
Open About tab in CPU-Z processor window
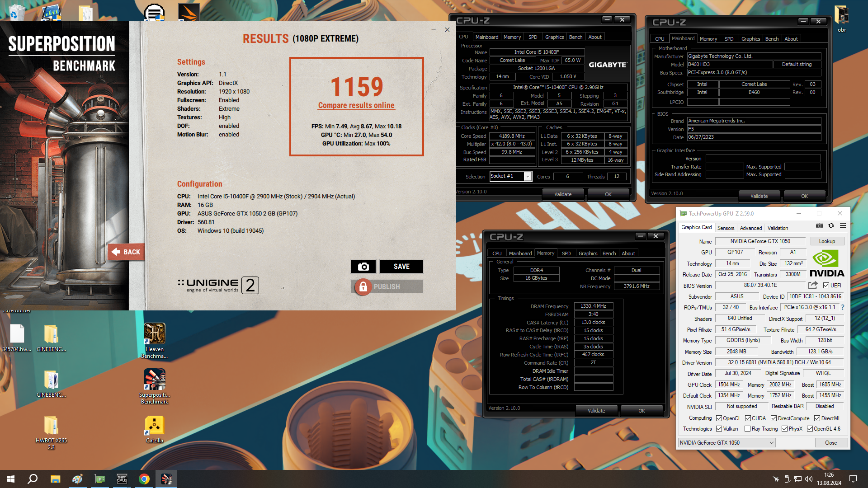click(x=595, y=37)
